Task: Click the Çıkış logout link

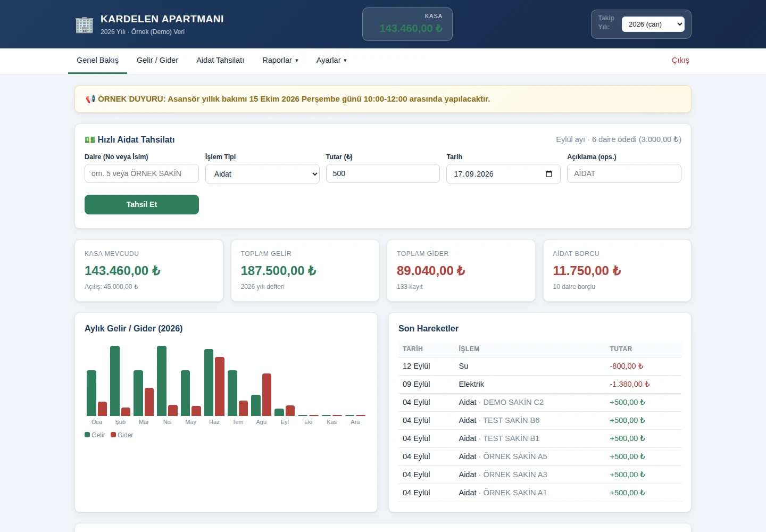Action: [680, 60]
